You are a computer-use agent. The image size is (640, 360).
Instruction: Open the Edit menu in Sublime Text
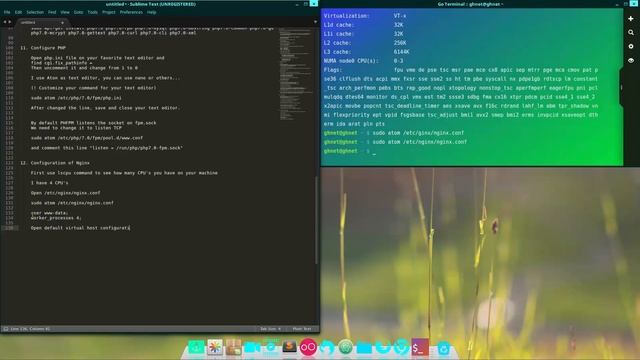[x=18, y=12]
